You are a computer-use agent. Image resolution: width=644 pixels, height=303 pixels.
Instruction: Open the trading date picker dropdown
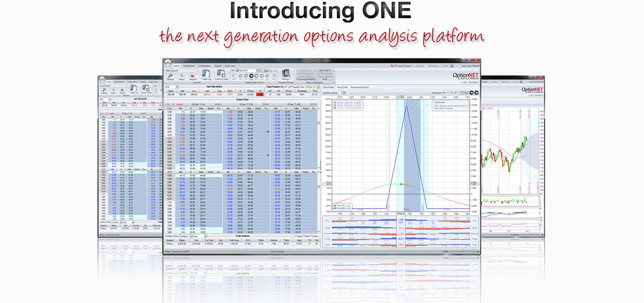click(x=259, y=70)
